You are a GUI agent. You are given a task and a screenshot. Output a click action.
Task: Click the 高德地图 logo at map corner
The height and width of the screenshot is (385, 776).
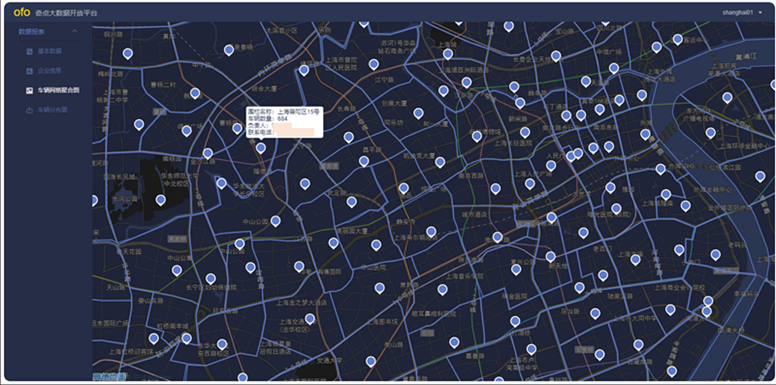(x=109, y=377)
